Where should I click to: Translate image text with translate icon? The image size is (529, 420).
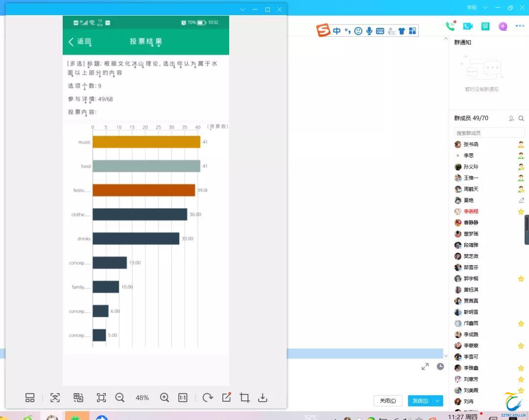pos(78,397)
